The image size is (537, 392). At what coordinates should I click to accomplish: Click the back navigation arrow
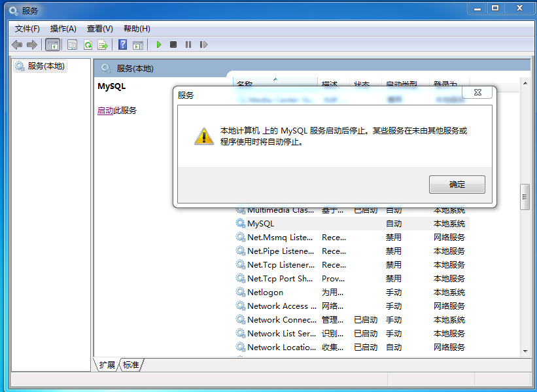(x=17, y=45)
